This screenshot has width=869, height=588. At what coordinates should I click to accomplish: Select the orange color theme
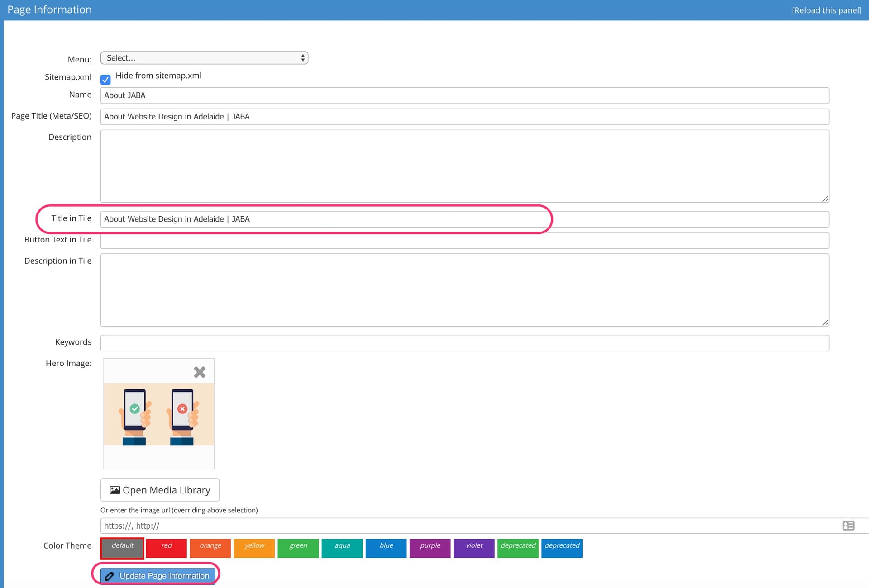(x=210, y=548)
